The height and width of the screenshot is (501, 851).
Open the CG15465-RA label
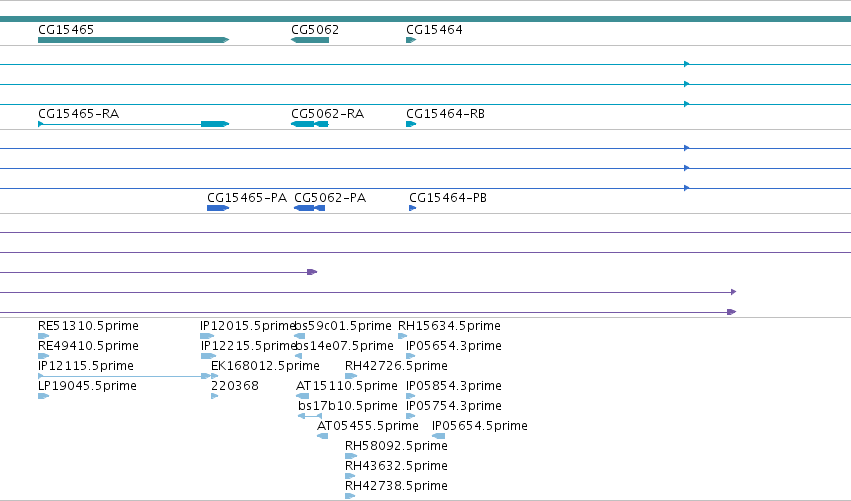point(79,113)
